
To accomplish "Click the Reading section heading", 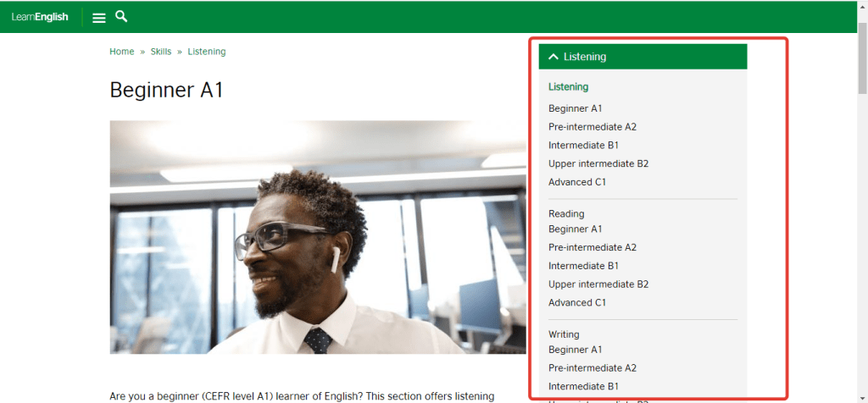I will click(x=566, y=213).
